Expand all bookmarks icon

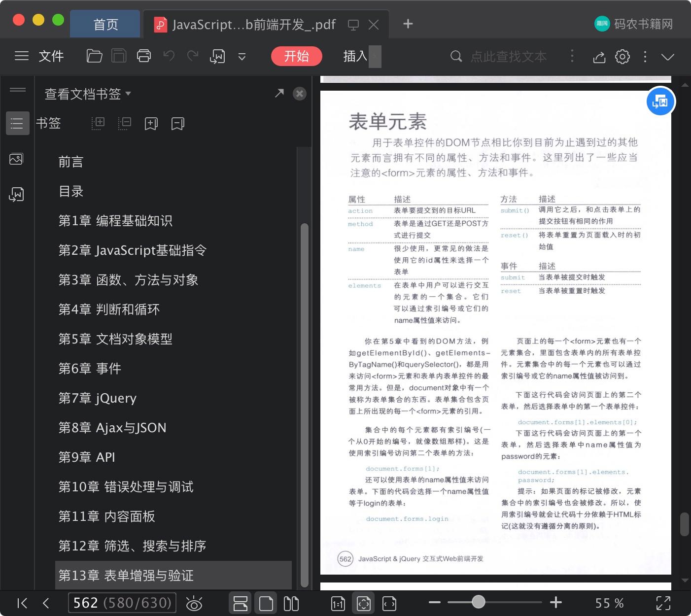click(x=98, y=123)
